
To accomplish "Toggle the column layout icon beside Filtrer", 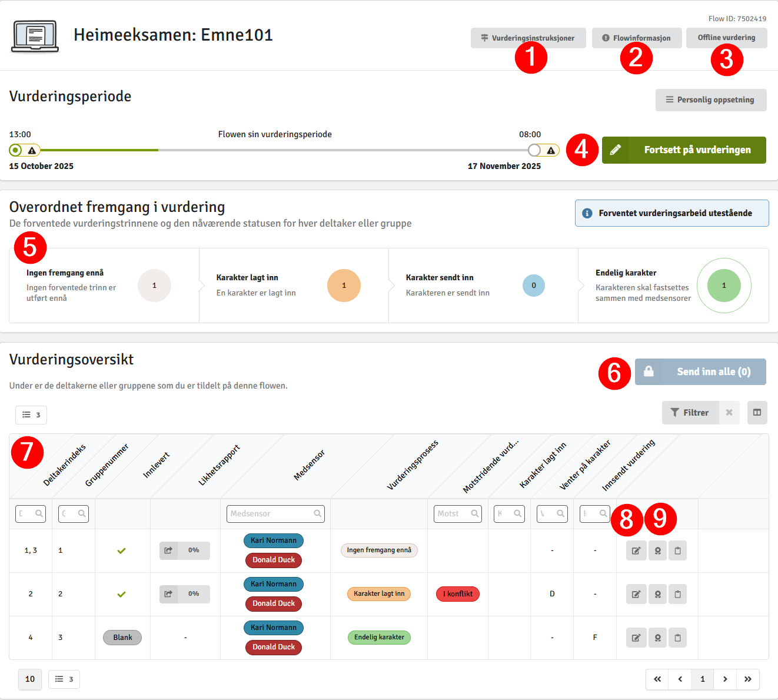I will [757, 413].
